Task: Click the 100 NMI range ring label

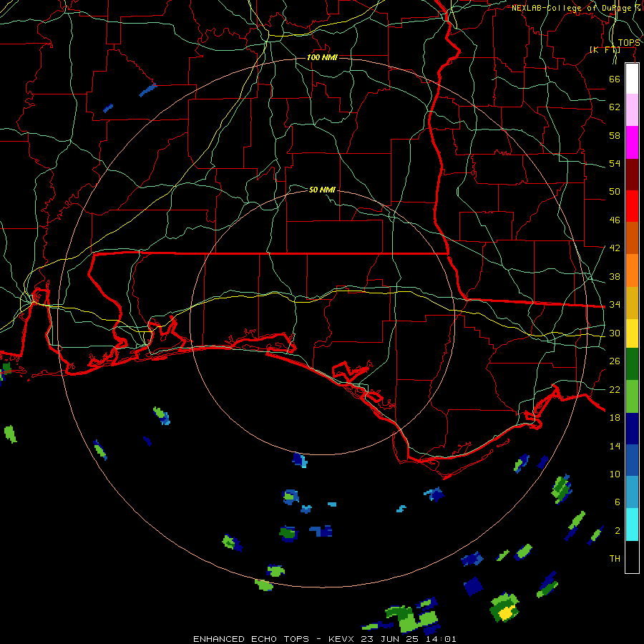Action: tap(322, 57)
